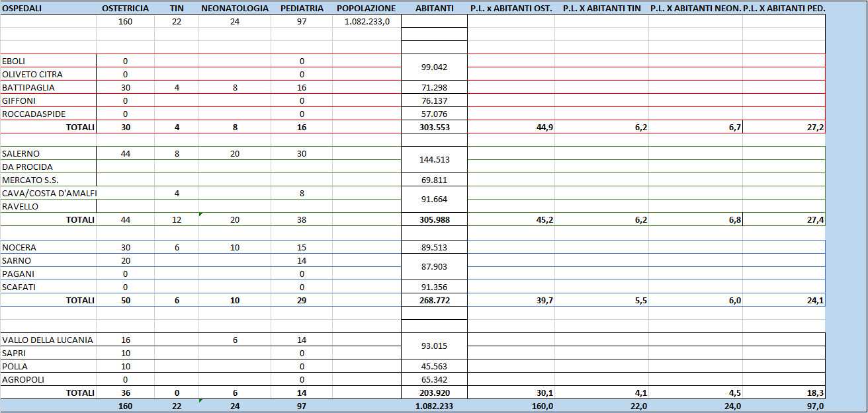This screenshot has height=413, width=868.
Task: Click the 44,9 P.L. x ABITANTI OST. cell
Action: pyautogui.click(x=511, y=127)
